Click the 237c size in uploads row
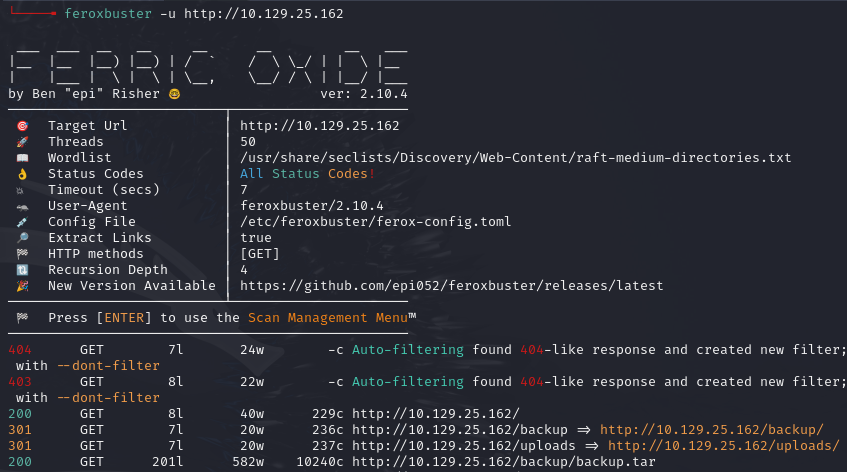847x472 pixels. [327, 446]
